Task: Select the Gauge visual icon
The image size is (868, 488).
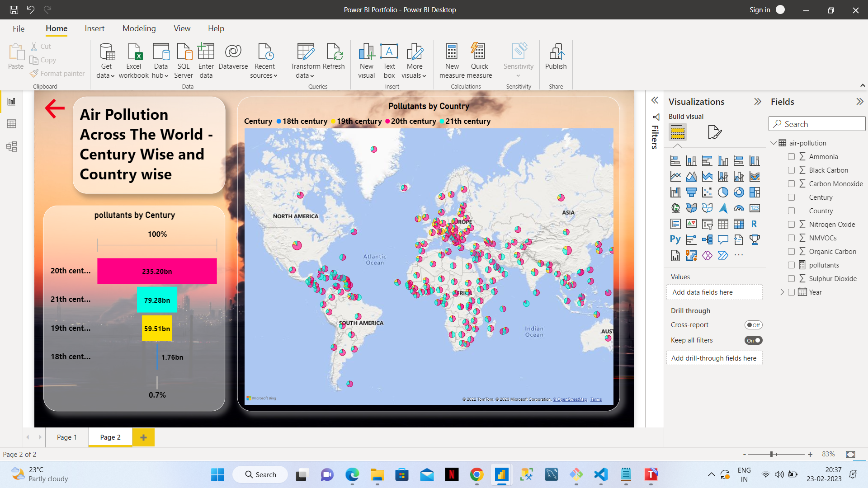Action: pyautogui.click(x=739, y=208)
